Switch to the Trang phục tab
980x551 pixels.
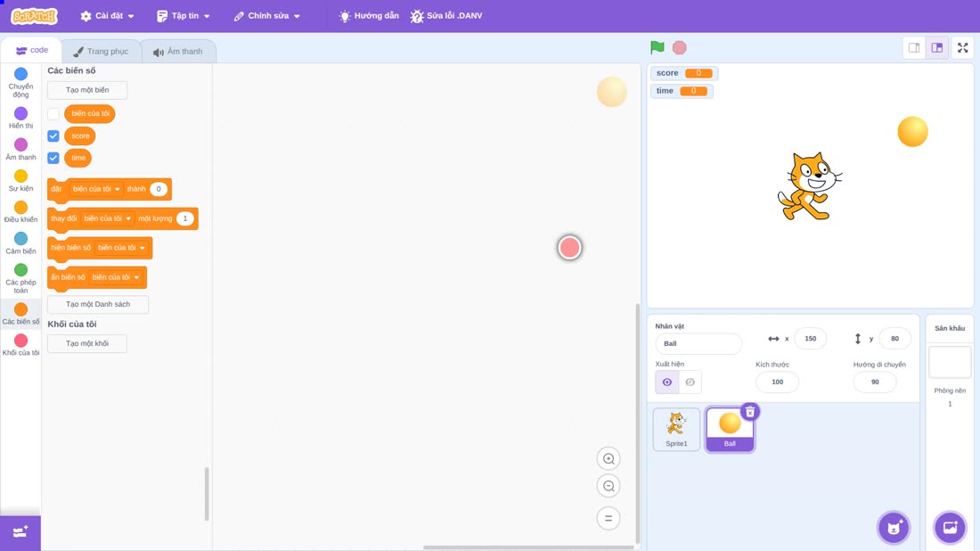101,52
